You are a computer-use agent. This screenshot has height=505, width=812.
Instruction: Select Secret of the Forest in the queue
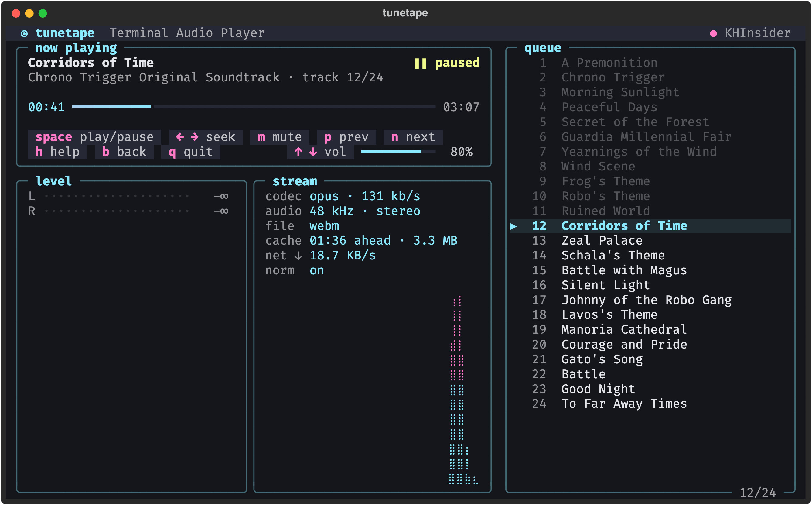coord(650,122)
